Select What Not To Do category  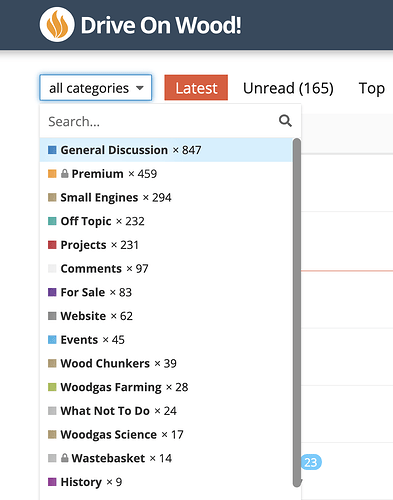166,411
